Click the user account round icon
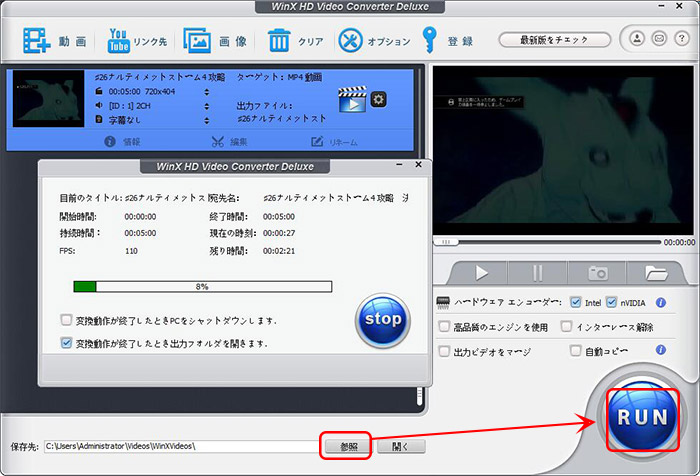 click(637, 38)
